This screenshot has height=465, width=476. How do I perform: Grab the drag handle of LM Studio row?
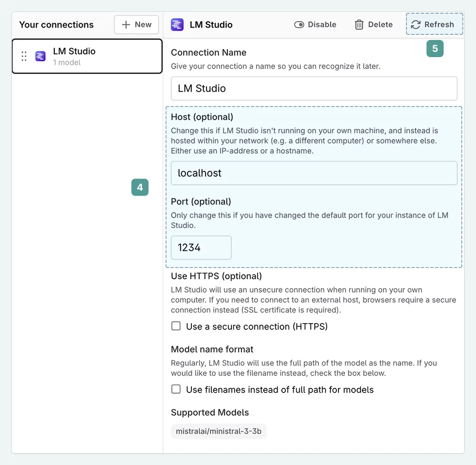click(x=24, y=56)
